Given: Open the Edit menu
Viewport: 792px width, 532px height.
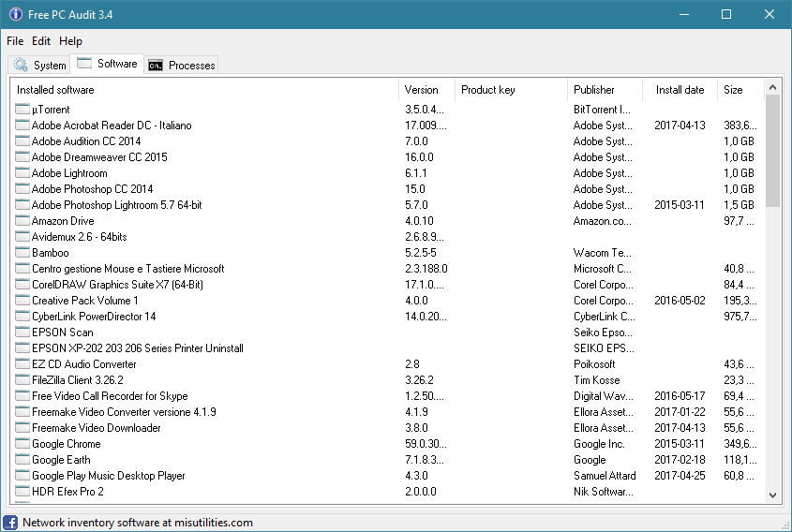Looking at the screenshot, I should 41,41.
